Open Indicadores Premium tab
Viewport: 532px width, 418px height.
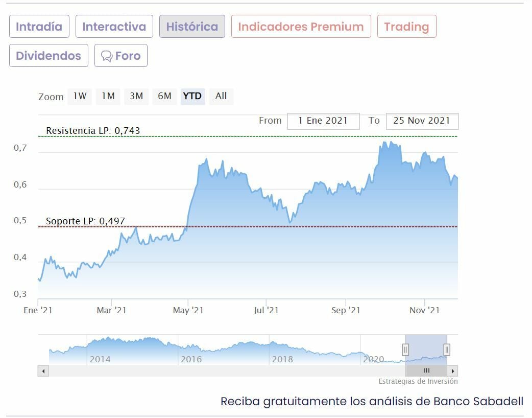click(301, 27)
